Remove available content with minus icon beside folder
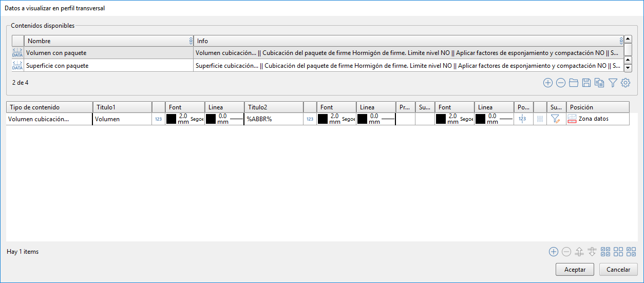 [561, 83]
